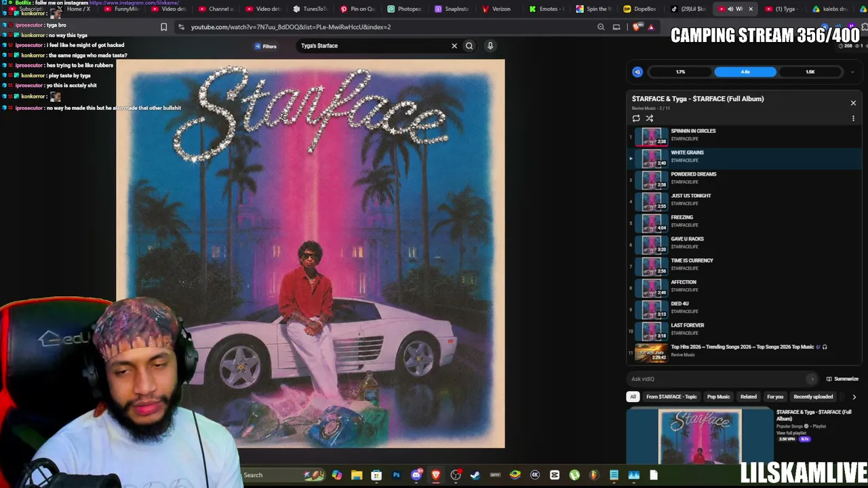Clear the Tyga's $tarface search text

[454, 46]
